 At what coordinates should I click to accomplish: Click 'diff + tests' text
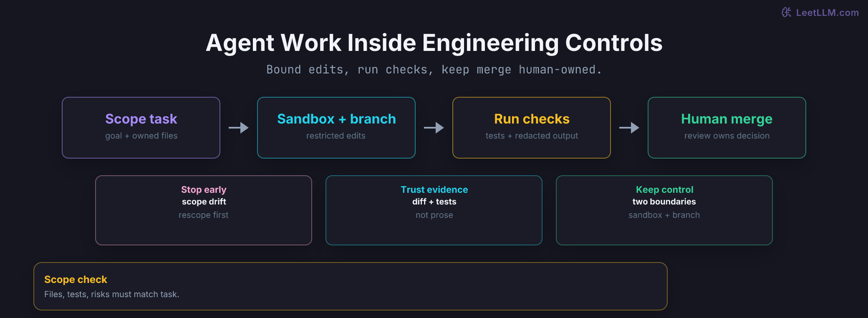434,202
